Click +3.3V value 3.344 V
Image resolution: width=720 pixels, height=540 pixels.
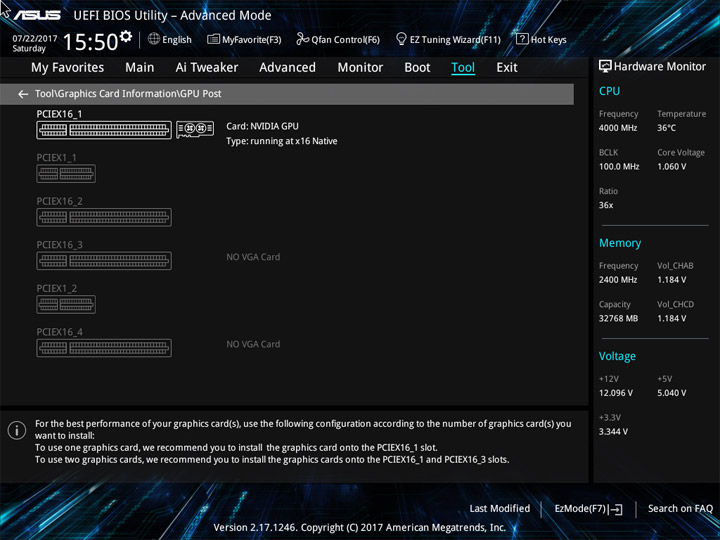tap(613, 432)
